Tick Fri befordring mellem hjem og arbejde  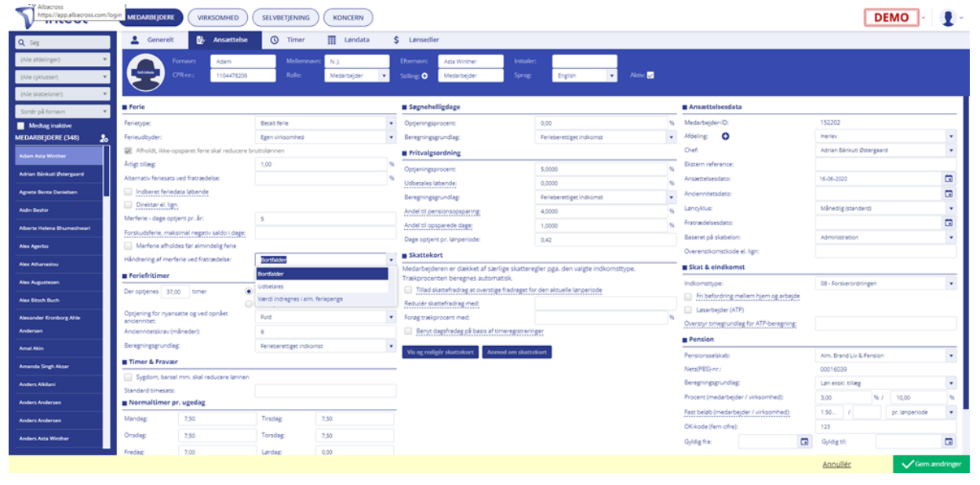pyautogui.click(x=688, y=296)
